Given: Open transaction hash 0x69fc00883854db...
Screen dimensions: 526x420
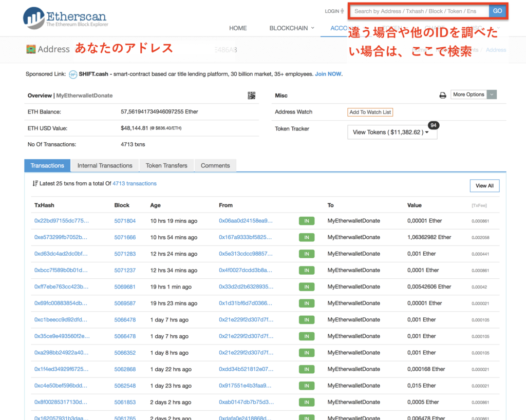Looking at the screenshot, I should coord(61,303).
